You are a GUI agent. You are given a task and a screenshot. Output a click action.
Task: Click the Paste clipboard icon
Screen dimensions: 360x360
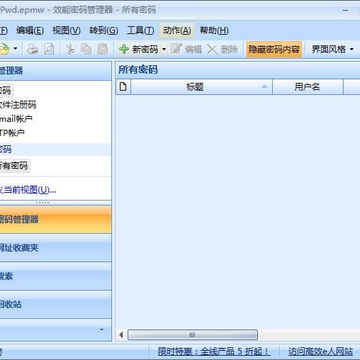click(103, 49)
